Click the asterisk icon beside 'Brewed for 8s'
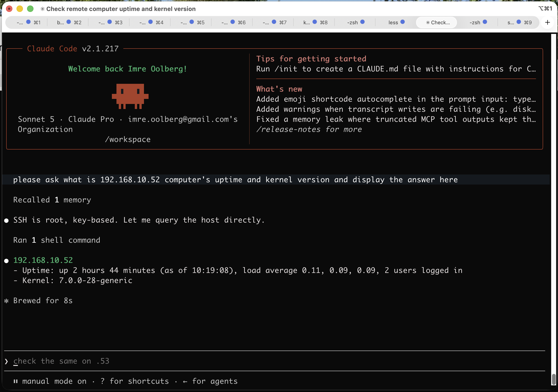The image size is (558, 392). point(7,301)
